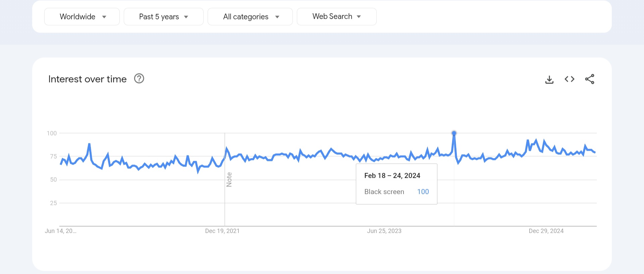The height and width of the screenshot is (274, 644).
Task: Open the embed code icon
Action: coord(570,79)
